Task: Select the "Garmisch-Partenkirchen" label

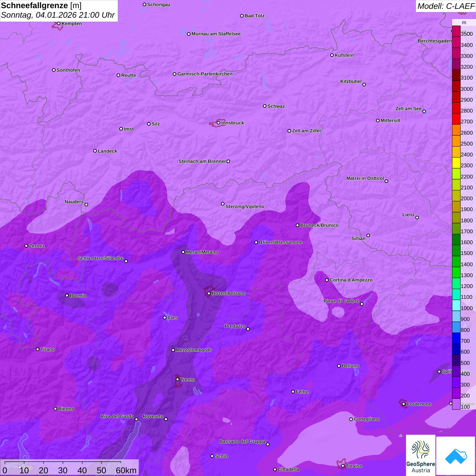Action: [205, 74]
